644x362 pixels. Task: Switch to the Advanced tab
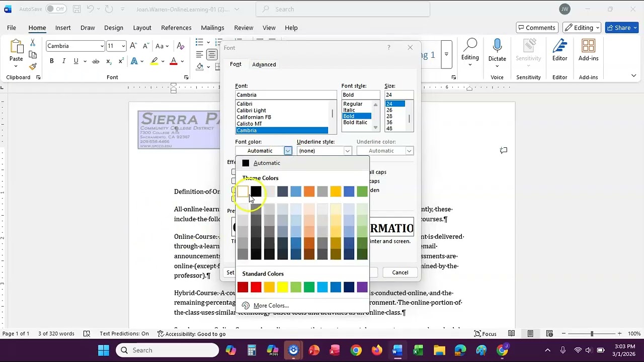click(264, 64)
